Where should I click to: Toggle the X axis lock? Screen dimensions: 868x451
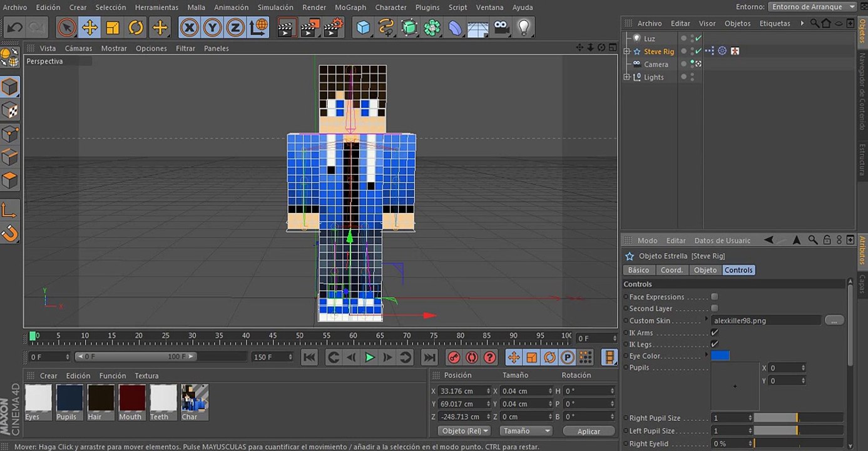(x=189, y=28)
